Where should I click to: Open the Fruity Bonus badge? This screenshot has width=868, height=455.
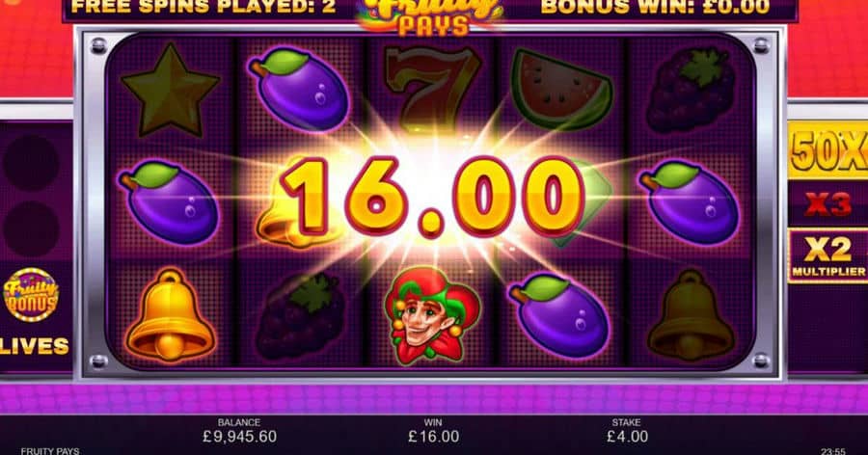(x=31, y=294)
